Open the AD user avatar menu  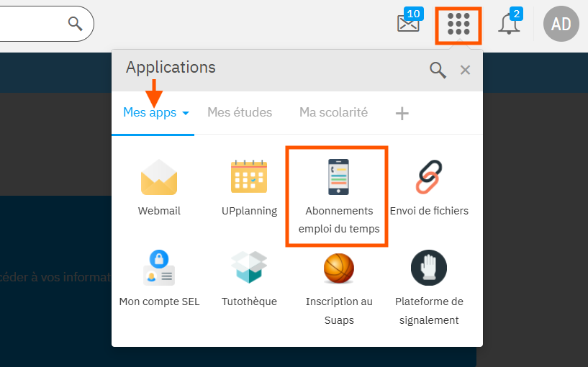561,24
